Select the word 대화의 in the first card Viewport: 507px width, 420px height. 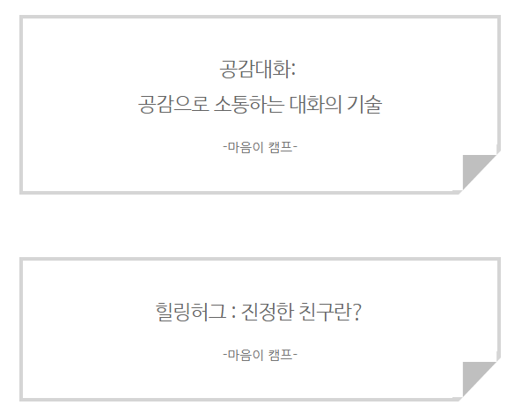[315, 104]
